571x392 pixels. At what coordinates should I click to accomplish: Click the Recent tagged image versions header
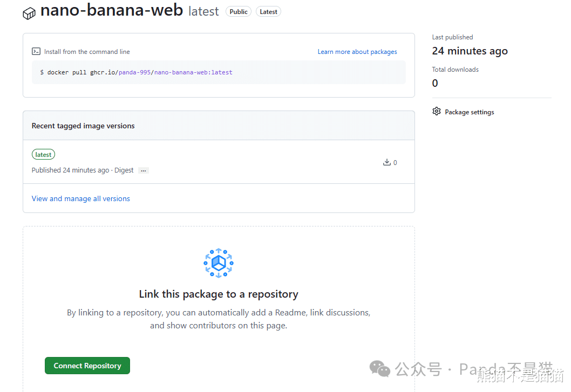(x=83, y=126)
